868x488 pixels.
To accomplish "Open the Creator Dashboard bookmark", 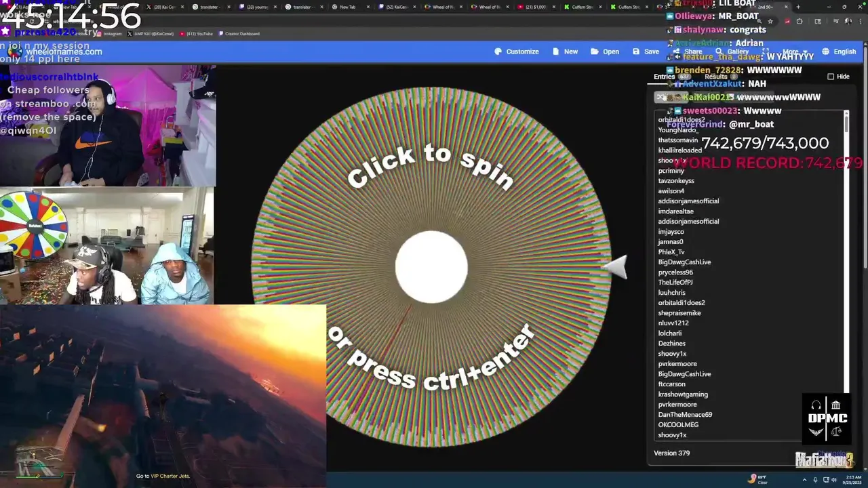I will (239, 33).
